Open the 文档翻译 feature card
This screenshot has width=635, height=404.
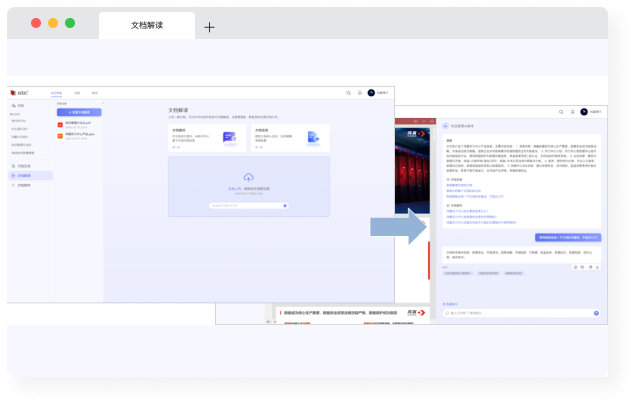click(206, 137)
